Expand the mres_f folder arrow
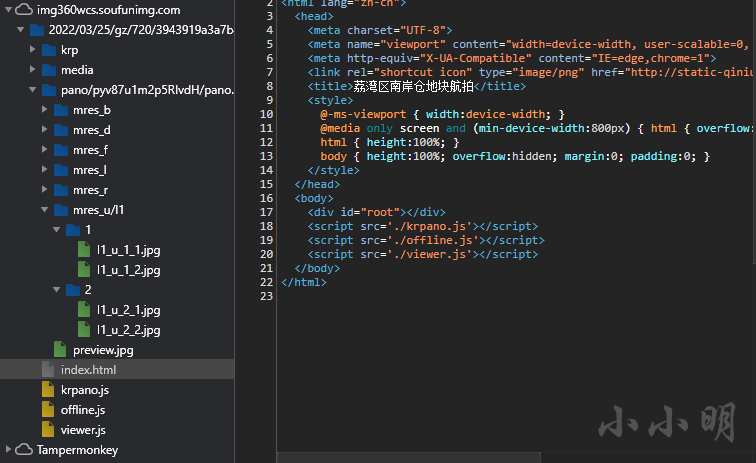 44,150
